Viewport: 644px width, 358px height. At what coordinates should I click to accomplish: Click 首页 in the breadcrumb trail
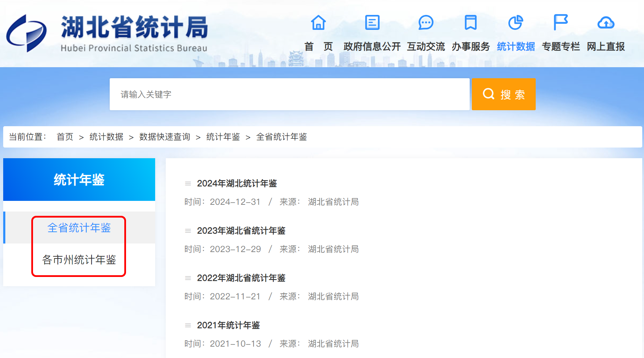coord(65,137)
